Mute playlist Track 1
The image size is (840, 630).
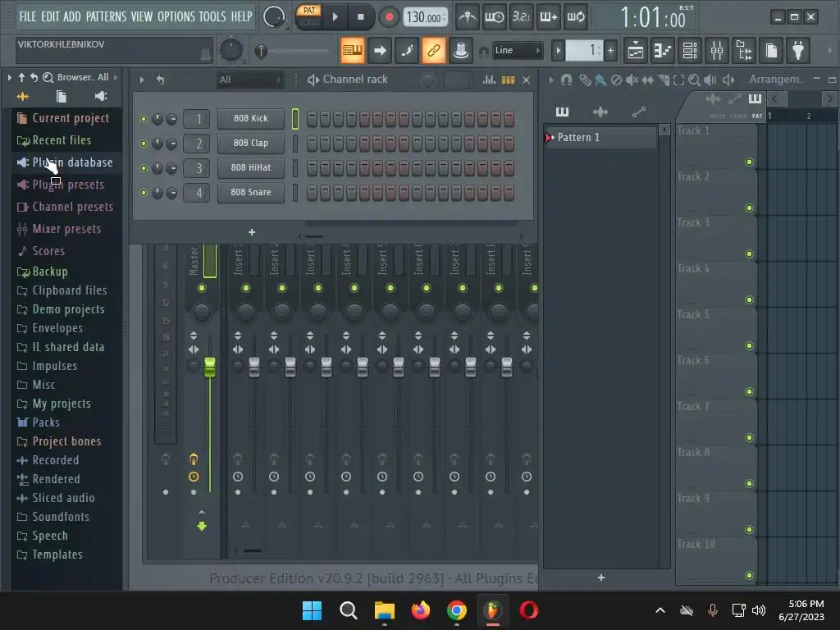pos(750,162)
